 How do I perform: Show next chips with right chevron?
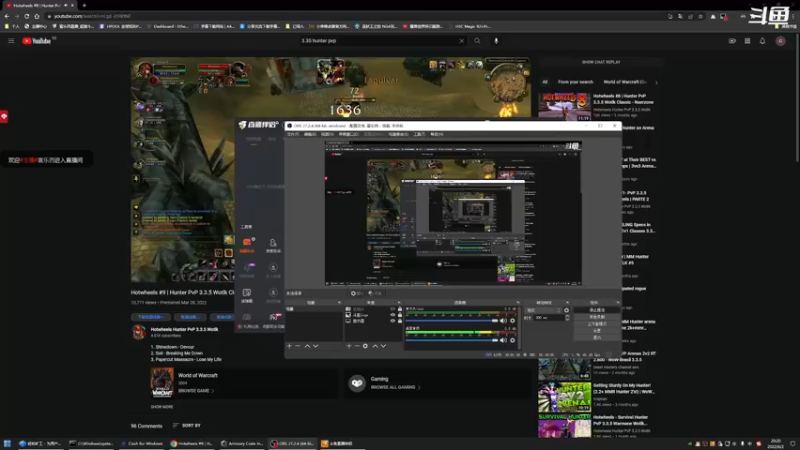(x=656, y=82)
